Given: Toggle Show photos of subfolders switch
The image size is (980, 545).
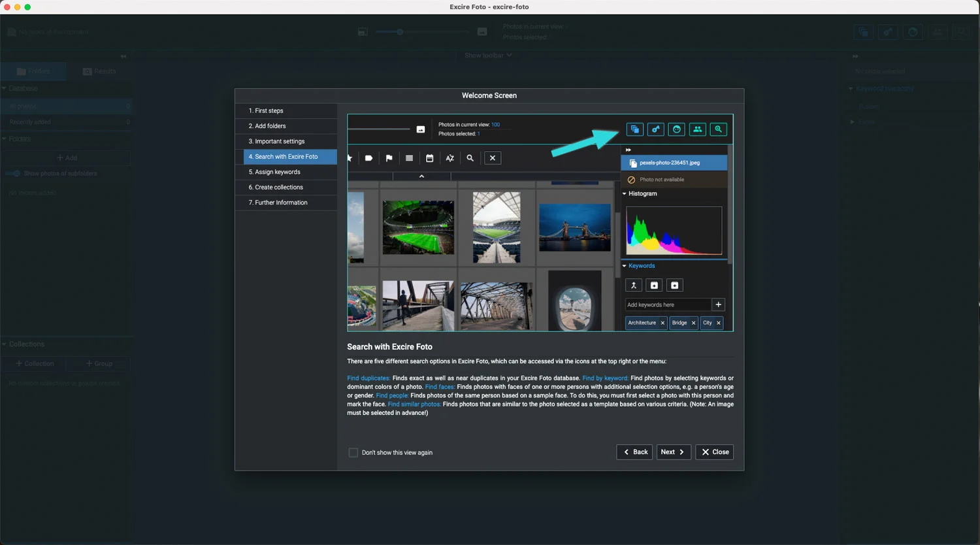Looking at the screenshot, I should [12, 173].
